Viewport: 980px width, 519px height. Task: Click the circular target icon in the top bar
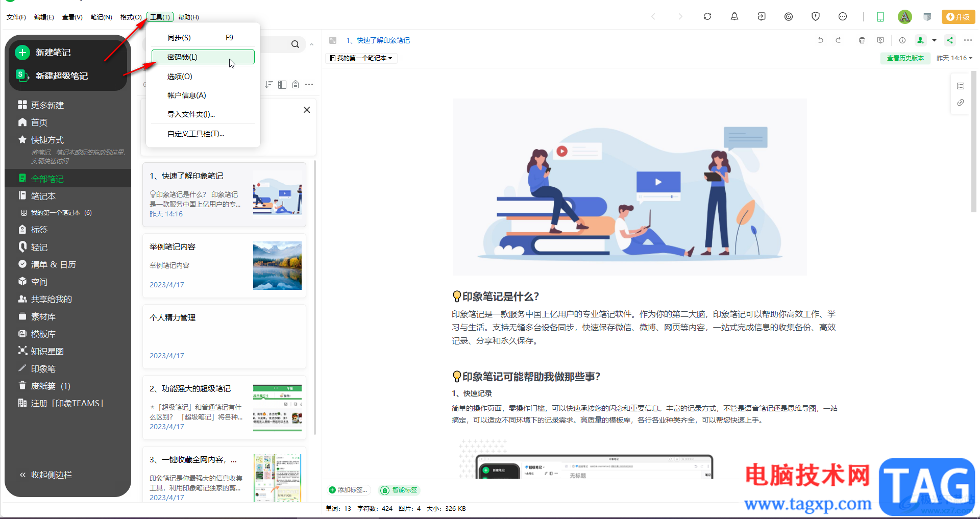(x=789, y=16)
